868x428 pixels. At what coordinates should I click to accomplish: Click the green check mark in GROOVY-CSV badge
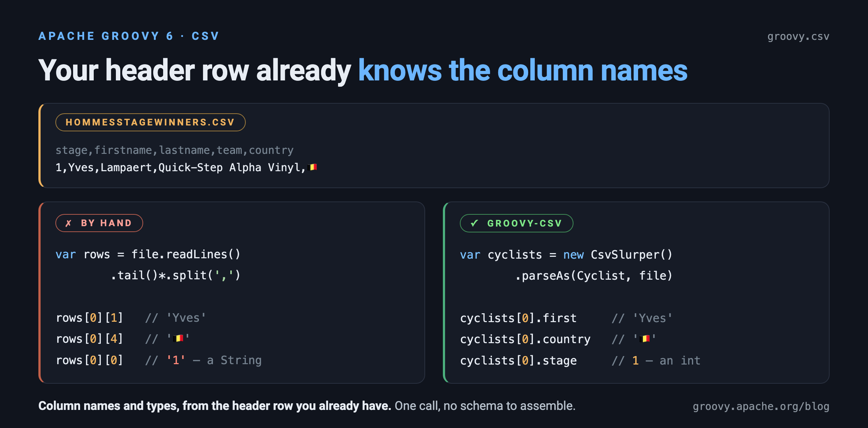pyautogui.click(x=474, y=223)
